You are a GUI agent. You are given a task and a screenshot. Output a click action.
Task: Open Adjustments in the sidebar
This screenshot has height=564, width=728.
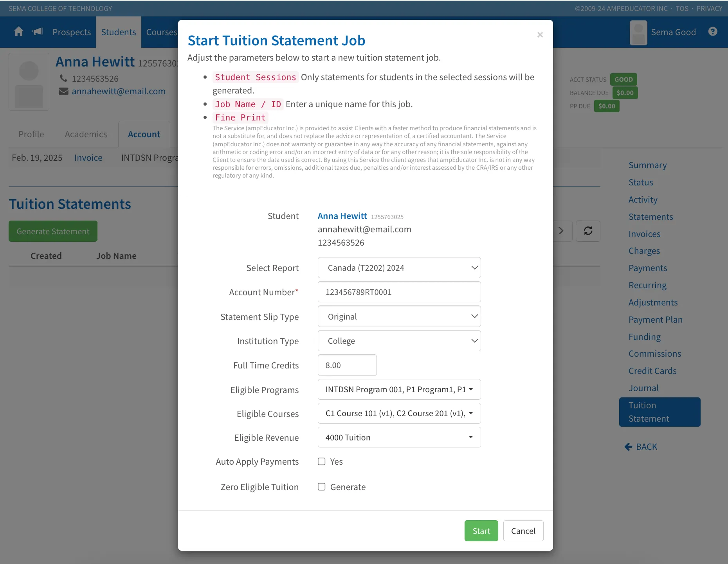653,302
